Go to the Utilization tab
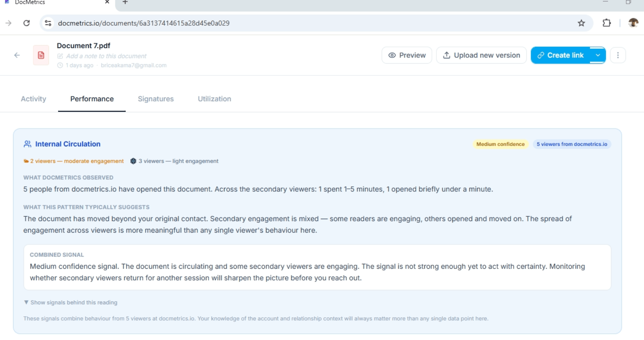This screenshot has height=340, width=644. click(x=214, y=99)
